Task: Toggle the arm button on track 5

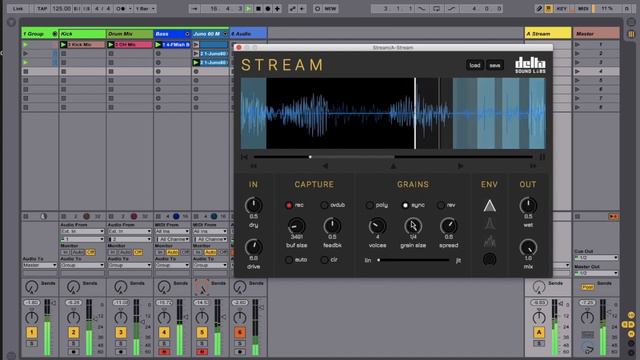Action: point(202,351)
